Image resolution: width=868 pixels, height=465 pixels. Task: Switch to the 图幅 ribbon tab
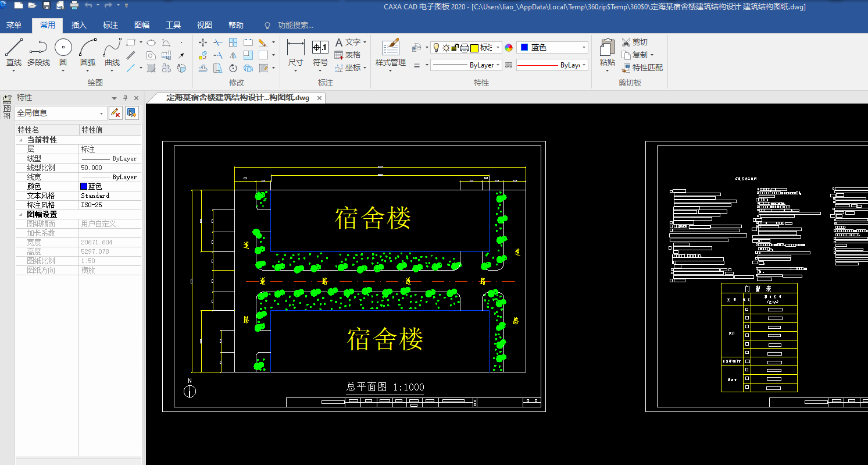142,25
